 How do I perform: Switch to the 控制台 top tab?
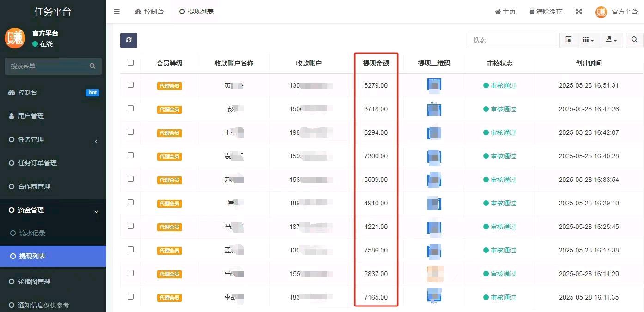[x=149, y=12]
